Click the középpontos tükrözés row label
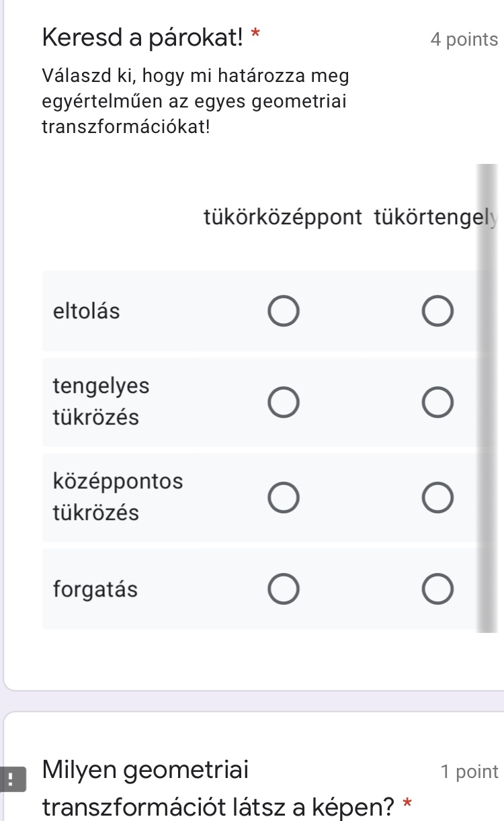Screen dimensions: 504x821 (x=118, y=497)
